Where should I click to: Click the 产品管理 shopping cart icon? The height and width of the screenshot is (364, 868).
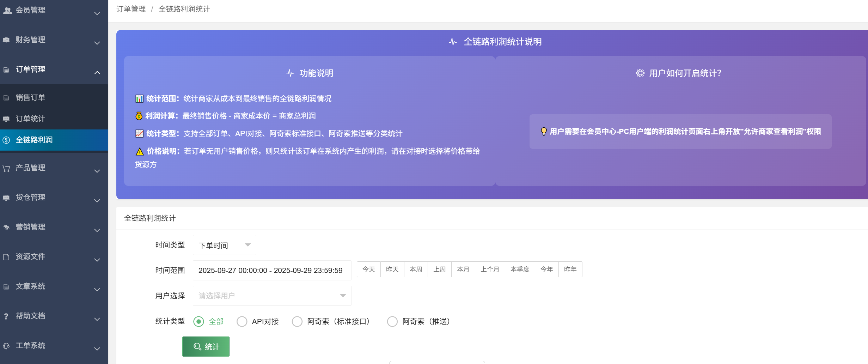(x=6, y=168)
